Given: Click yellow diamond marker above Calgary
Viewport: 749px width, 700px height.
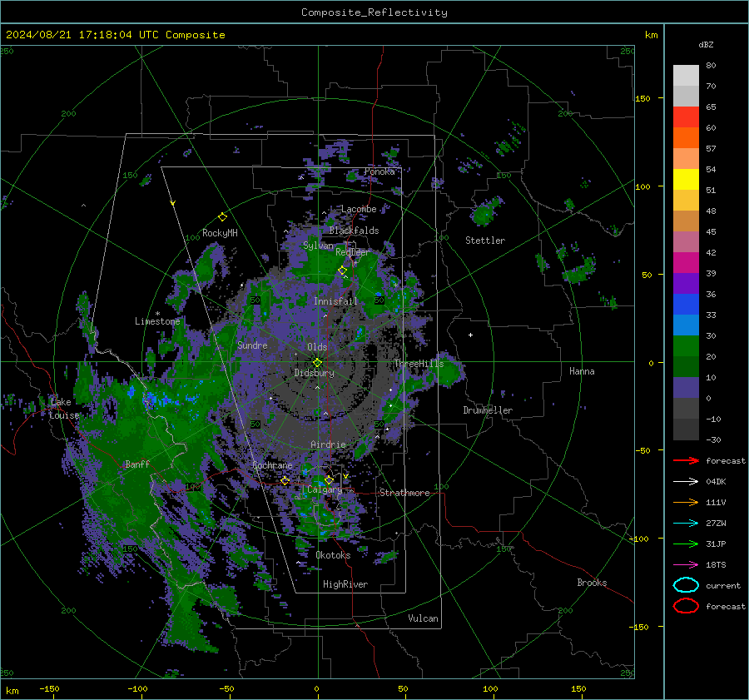Looking at the screenshot, I should (x=329, y=479).
